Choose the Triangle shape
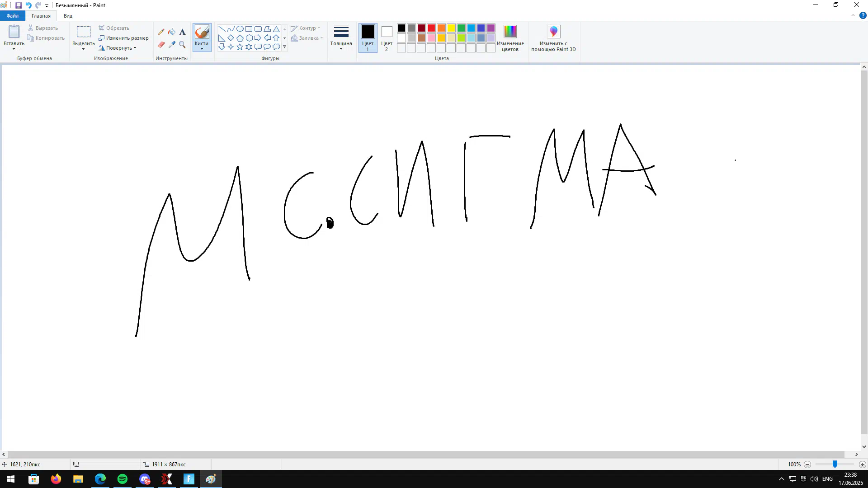Viewport: 868px width, 488px height. [x=276, y=29]
